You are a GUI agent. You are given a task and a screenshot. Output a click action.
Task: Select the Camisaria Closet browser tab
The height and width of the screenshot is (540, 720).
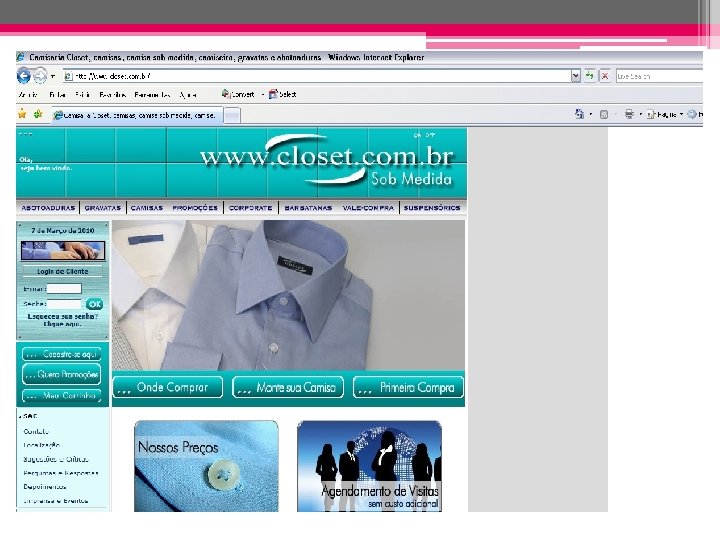[138, 115]
